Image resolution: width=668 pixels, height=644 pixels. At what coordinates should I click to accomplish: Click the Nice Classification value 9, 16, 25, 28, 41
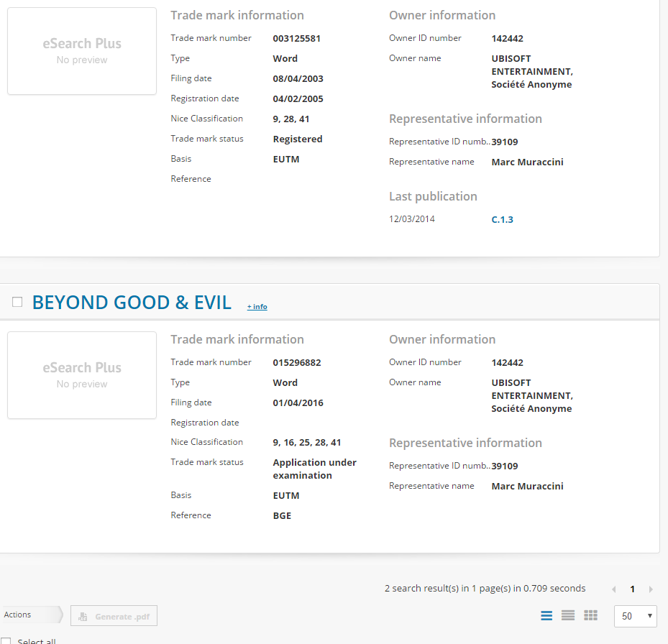(307, 443)
